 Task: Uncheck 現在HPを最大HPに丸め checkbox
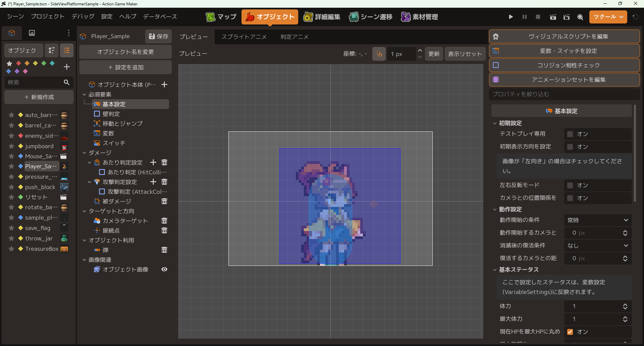[x=570, y=332]
